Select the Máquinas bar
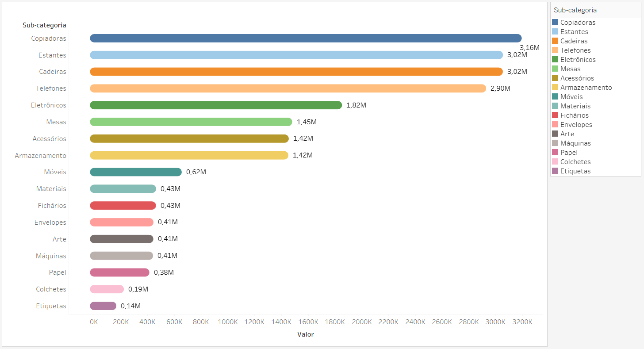 (121, 256)
